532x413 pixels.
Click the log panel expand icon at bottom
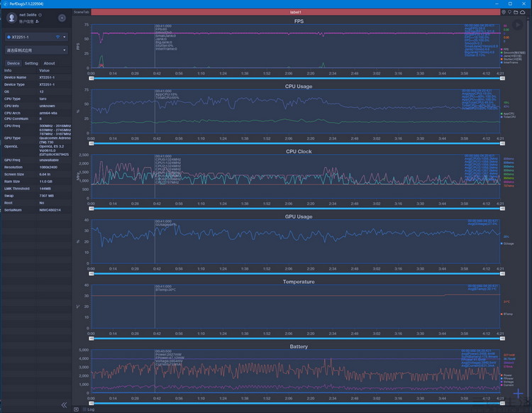click(77, 409)
